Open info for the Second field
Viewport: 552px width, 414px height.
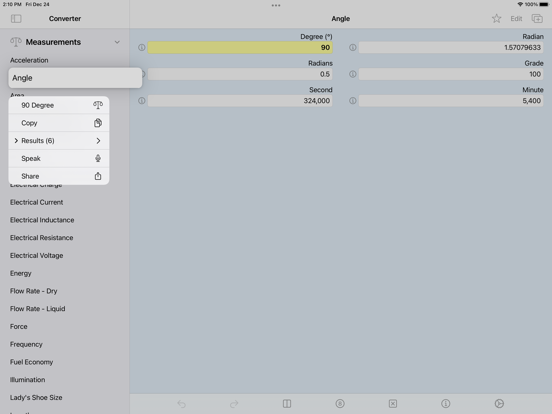[x=142, y=101]
